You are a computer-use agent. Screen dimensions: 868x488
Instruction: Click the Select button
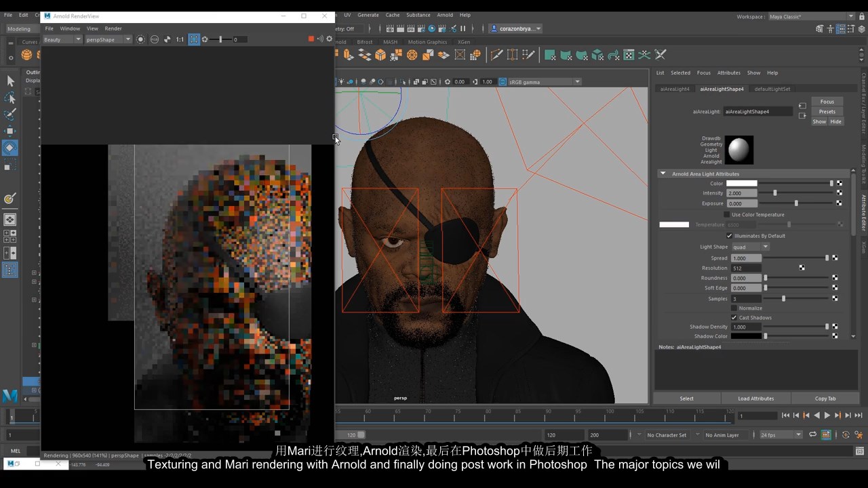tap(687, 399)
